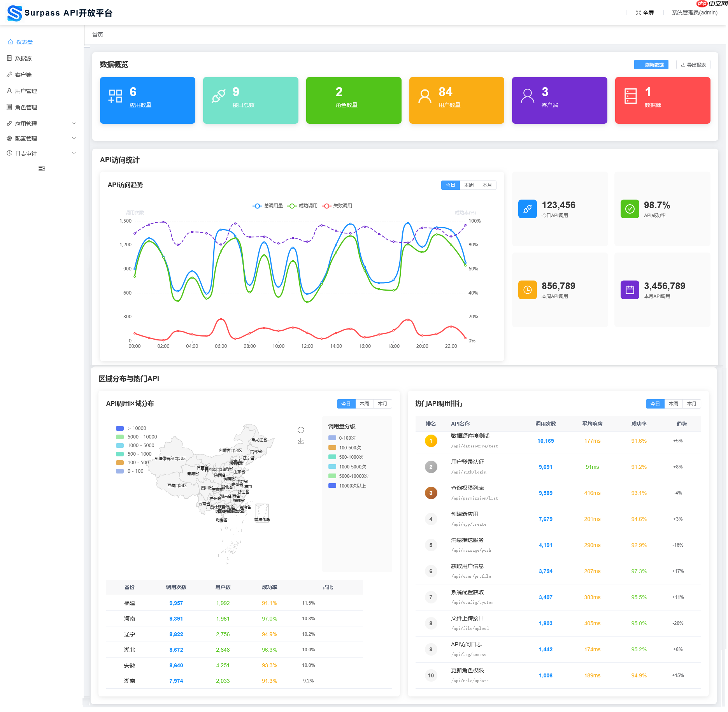Viewport: 728px width, 712px height.
Task: Open 数据源 in the sidebar menu
Action: (x=23, y=58)
